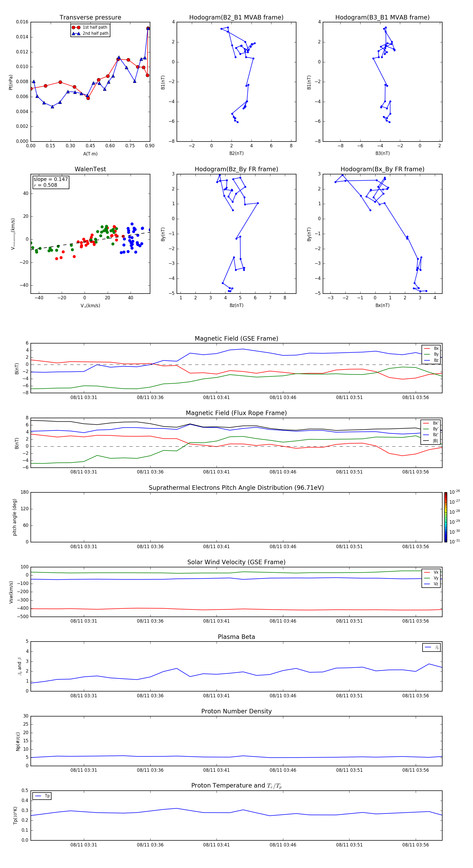Click the "V_A(km/s)" x-axis label

[90, 306]
